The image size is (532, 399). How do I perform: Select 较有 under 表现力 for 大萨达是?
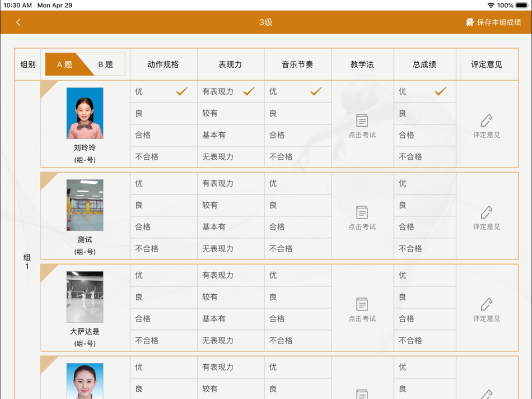(x=231, y=297)
